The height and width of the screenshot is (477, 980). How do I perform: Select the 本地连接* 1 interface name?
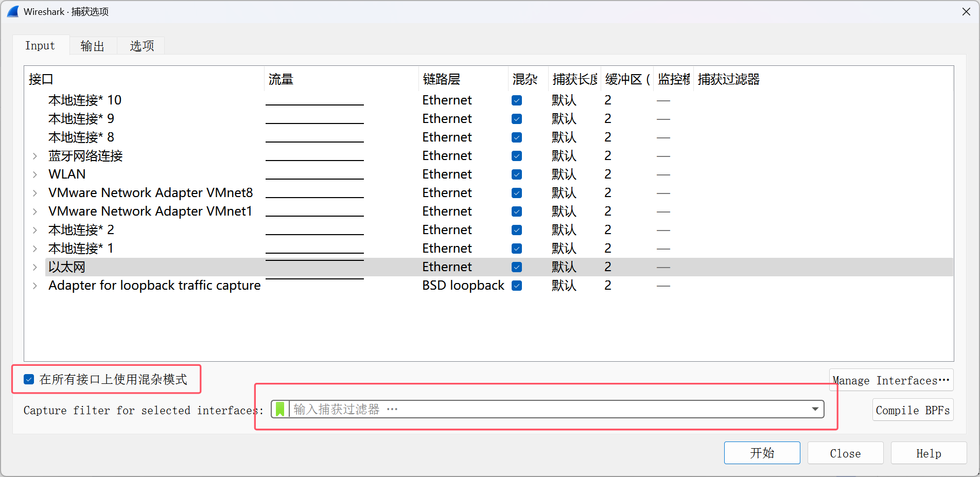click(x=81, y=249)
